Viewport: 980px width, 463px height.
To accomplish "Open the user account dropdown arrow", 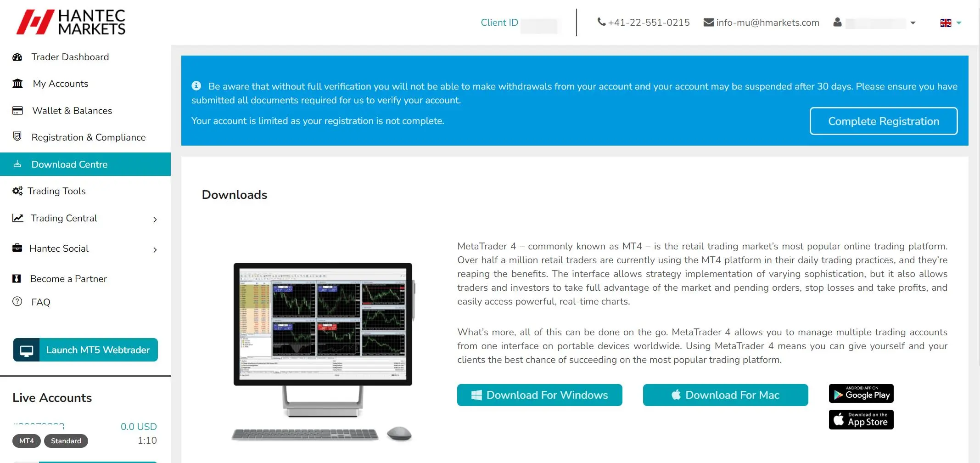I will point(913,23).
